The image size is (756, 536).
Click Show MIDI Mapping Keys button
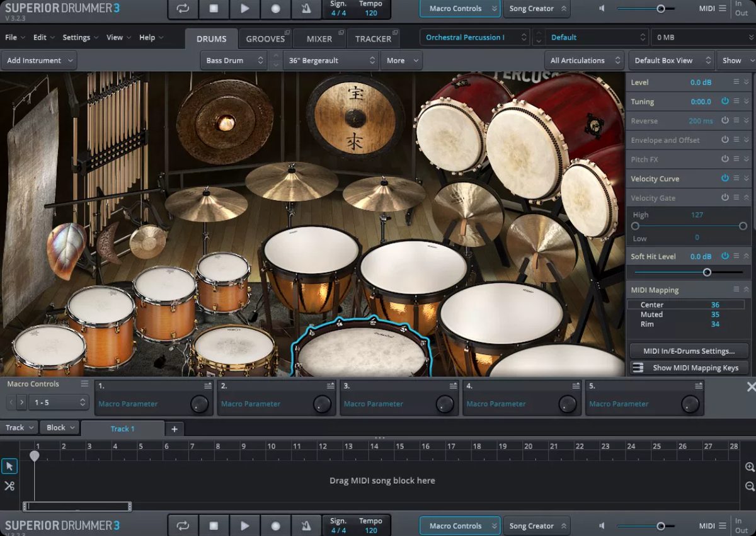click(689, 368)
